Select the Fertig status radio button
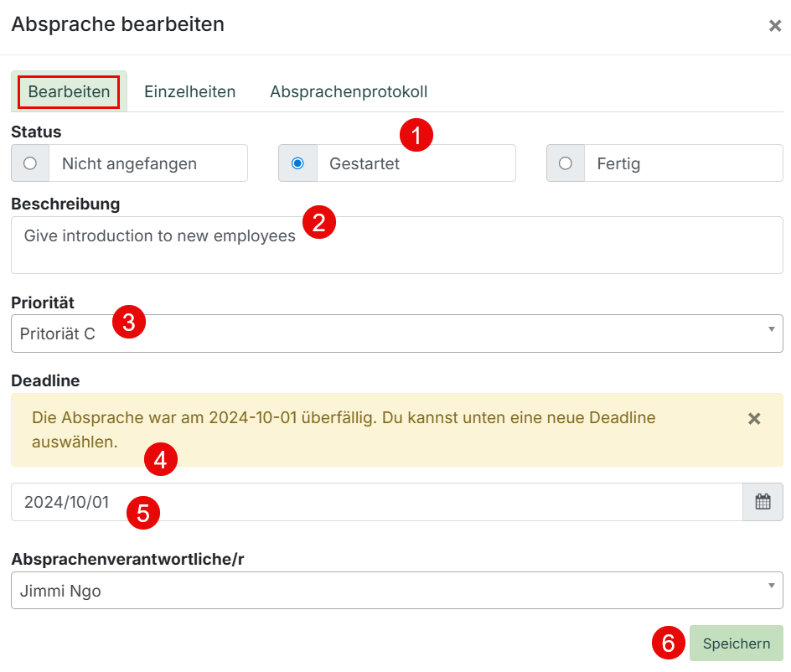 566,163
